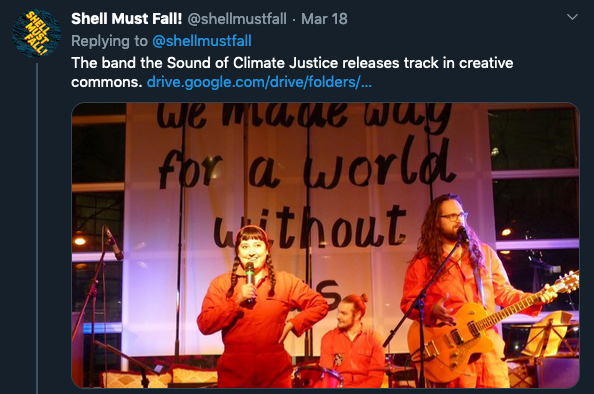594x394 pixels.
Task: Click the red drum at photo bottom
Action: coord(317,376)
